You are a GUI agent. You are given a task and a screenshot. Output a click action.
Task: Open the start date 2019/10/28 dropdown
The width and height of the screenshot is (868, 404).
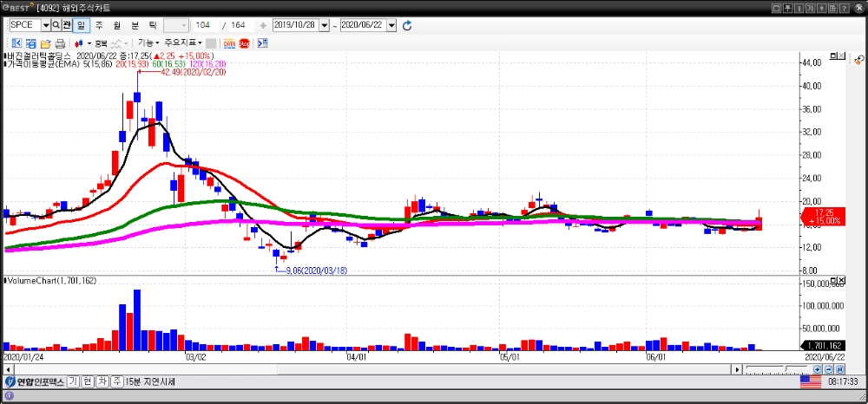tap(325, 26)
